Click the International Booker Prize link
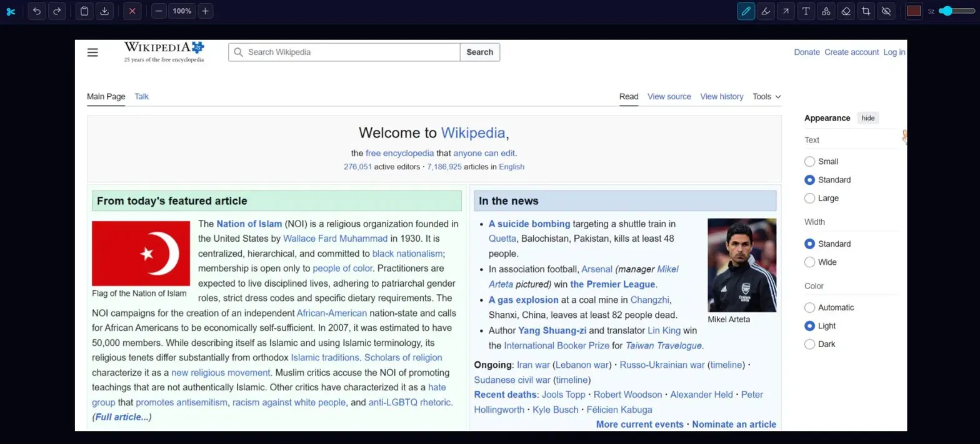The height and width of the screenshot is (444, 980). point(556,345)
